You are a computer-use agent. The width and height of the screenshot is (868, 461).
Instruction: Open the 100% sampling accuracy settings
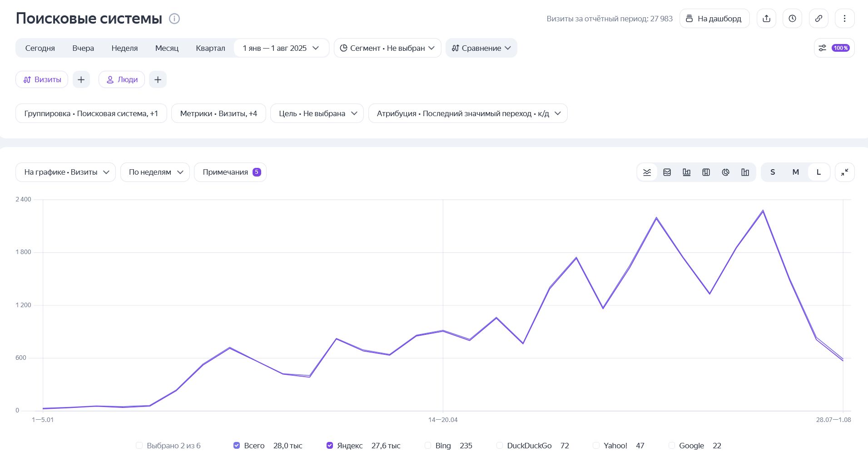click(834, 48)
